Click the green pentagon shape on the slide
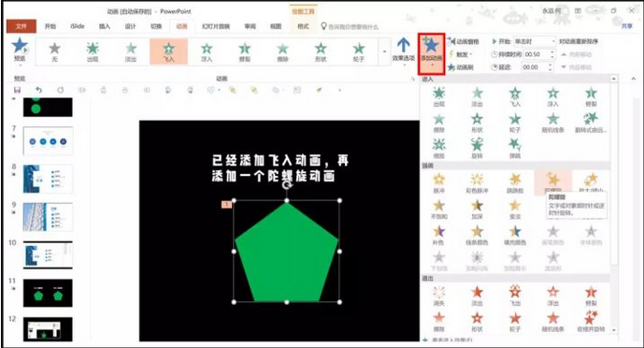 pyautogui.click(x=287, y=253)
